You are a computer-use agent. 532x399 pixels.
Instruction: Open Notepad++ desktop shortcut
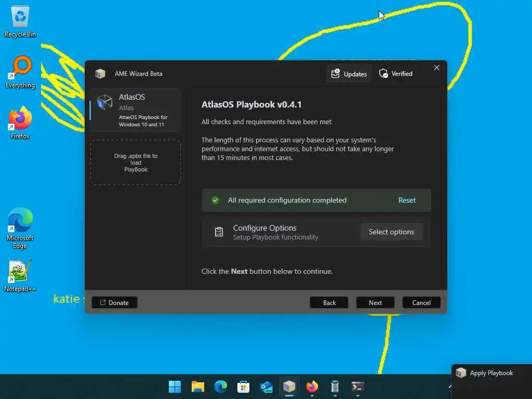pos(20,276)
